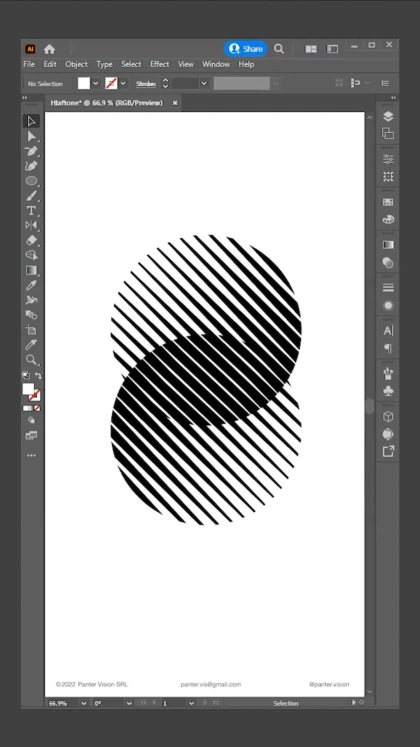
Task: Open the Layers panel icon
Action: [388, 116]
